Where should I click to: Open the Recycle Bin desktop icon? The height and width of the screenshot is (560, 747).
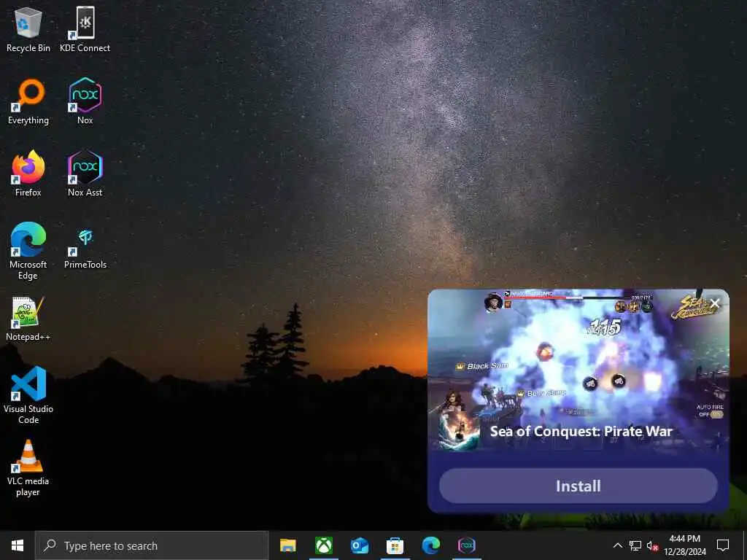28,29
